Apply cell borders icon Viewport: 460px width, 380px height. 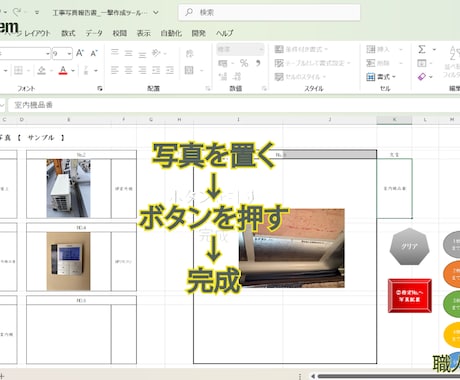(19, 70)
